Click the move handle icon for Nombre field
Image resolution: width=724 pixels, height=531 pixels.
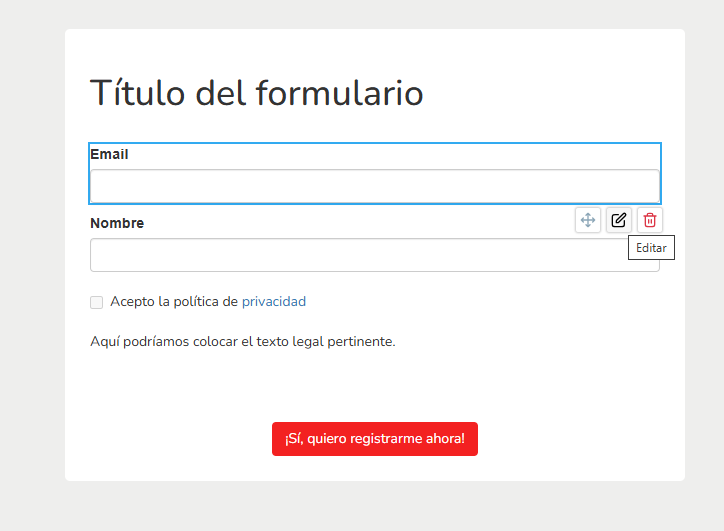pos(588,220)
